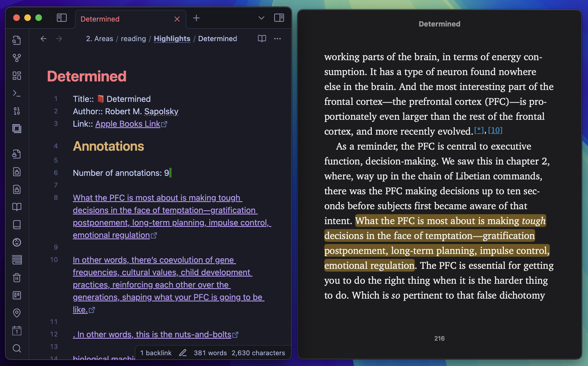Screen dimensions: 588x366
Task: Open the reading view icon button
Action: [261, 38]
